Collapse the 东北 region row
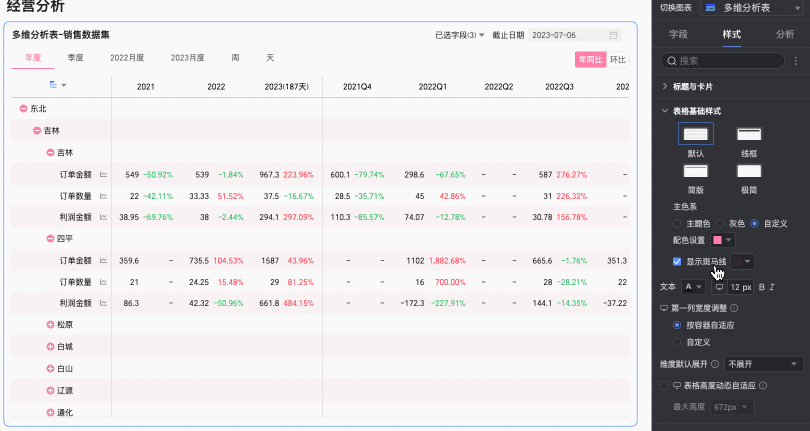The width and height of the screenshot is (810, 431). pos(23,108)
